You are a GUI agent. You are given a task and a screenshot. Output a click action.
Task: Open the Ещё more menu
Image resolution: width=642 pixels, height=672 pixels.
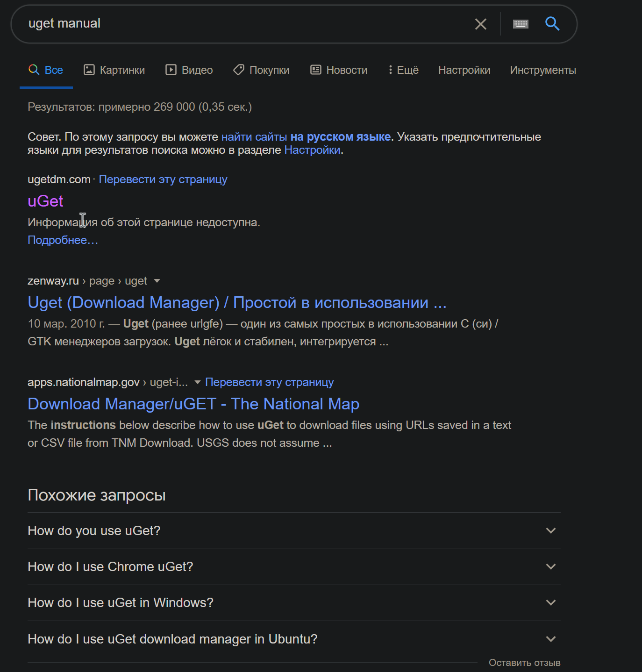coord(403,70)
